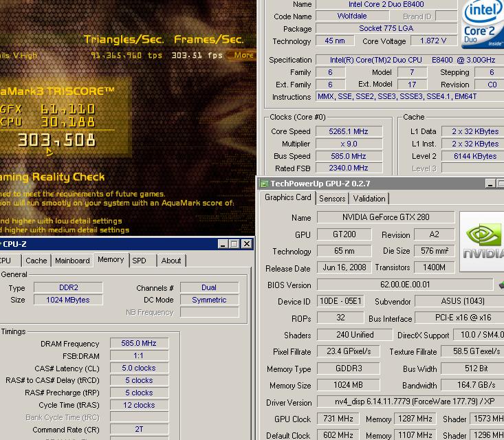Click the Channels value Dual
The height and width of the screenshot is (440, 504).
click(x=210, y=287)
